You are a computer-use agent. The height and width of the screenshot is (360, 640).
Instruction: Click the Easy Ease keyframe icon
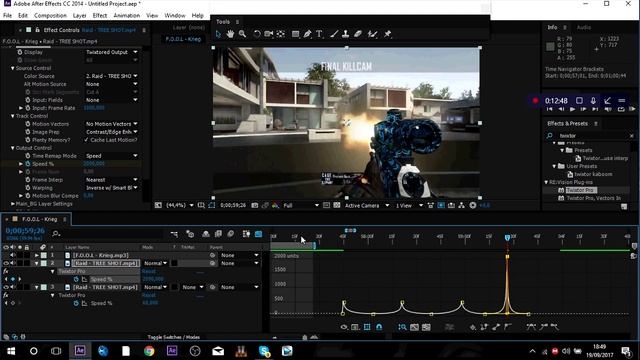coord(531,327)
